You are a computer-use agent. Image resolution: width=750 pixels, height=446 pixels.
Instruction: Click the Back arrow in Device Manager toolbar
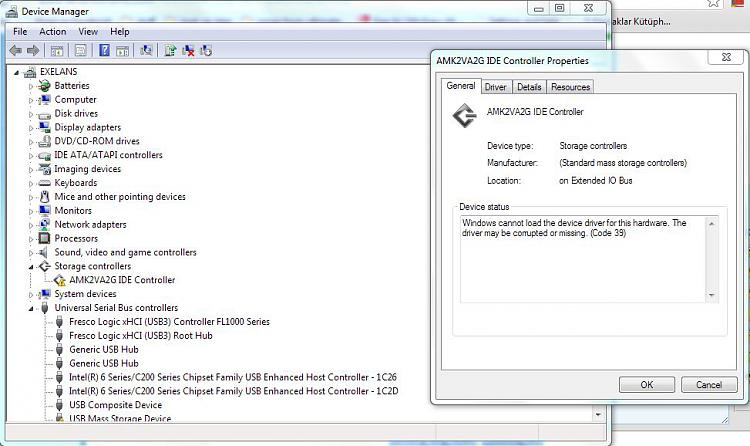point(15,50)
